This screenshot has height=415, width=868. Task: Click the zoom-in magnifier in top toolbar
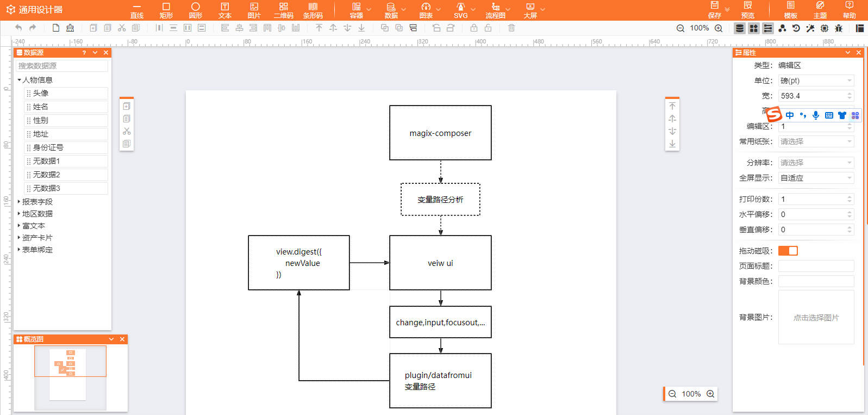pos(719,28)
